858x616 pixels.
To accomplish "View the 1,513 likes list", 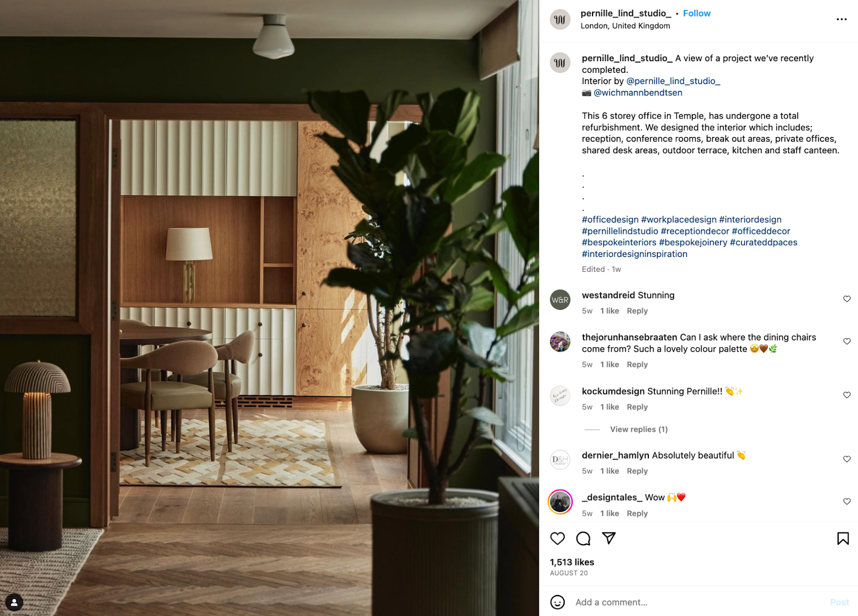I will (572, 562).
